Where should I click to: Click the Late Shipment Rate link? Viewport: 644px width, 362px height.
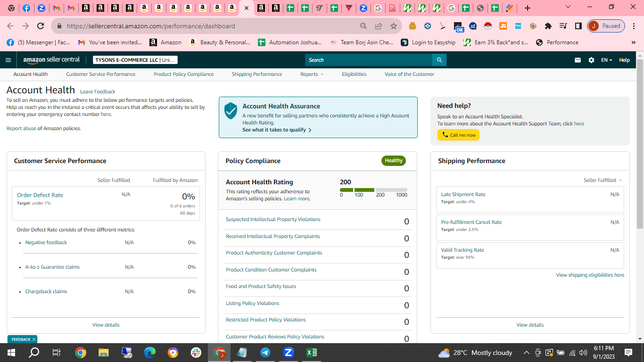pyautogui.click(x=463, y=194)
